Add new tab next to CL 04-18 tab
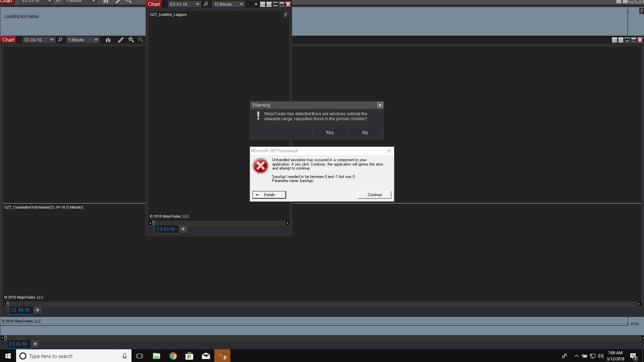Screen dimensions: 644x362 38,310
